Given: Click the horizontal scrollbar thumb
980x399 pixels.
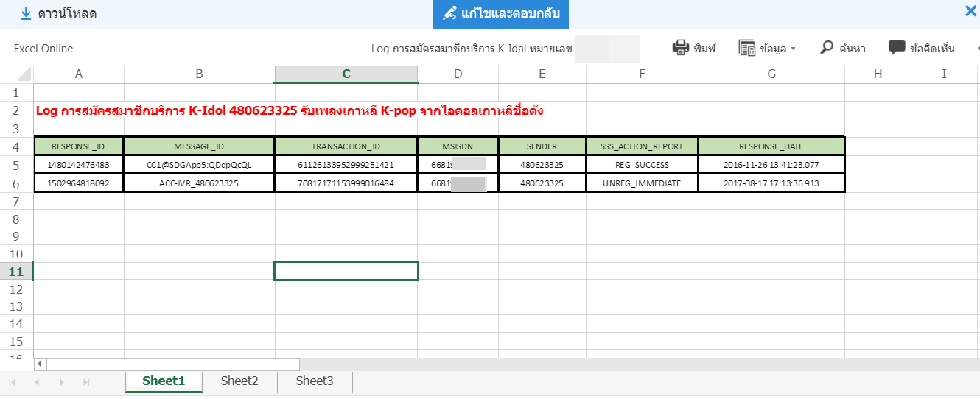Looking at the screenshot, I should point(173,364).
